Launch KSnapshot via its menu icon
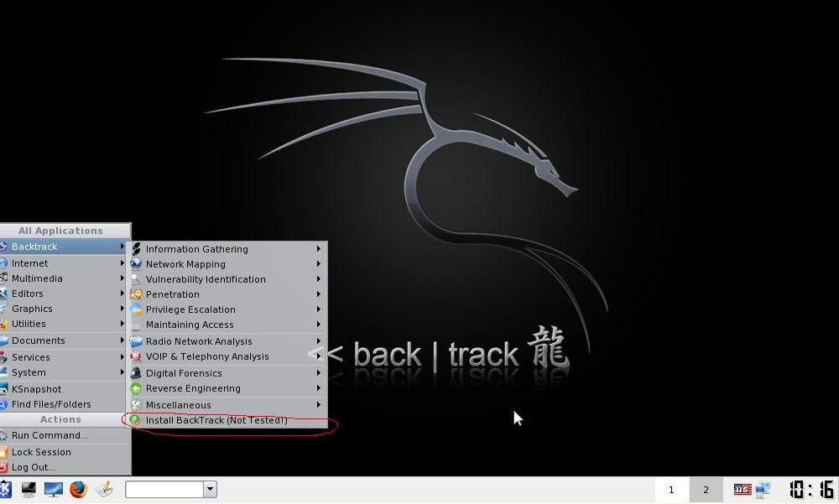Image resolution: width=839 pixels, height=504 pixels. (3, 389)
